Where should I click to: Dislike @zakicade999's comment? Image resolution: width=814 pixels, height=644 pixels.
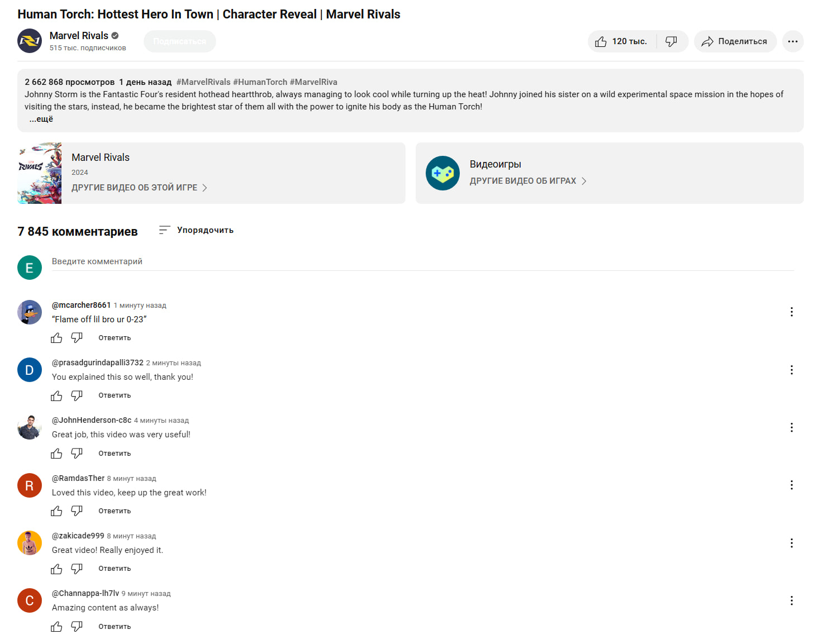[77, 569]
